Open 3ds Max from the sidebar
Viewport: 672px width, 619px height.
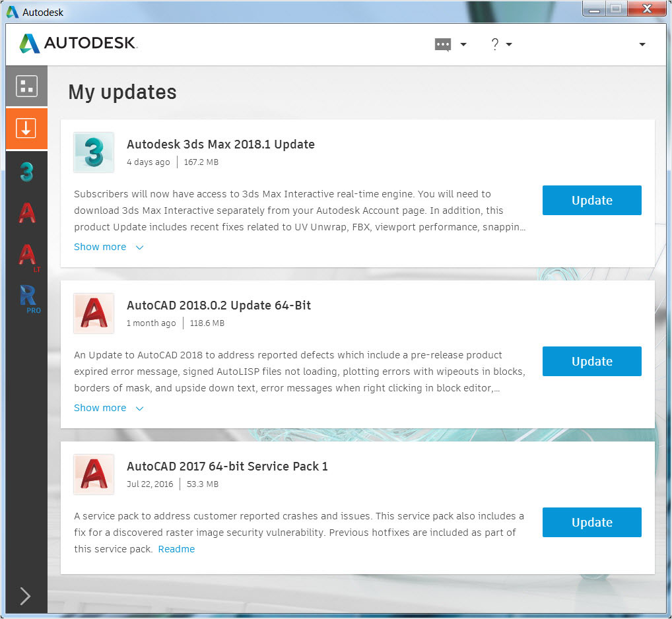coord(26,172)
